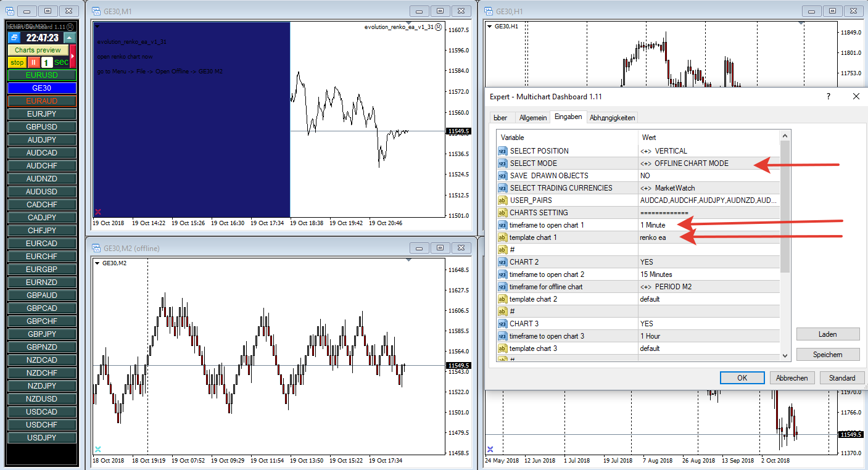
Task: Click the GE30,M2 (offline) window title icon
Action: [96, 248]
